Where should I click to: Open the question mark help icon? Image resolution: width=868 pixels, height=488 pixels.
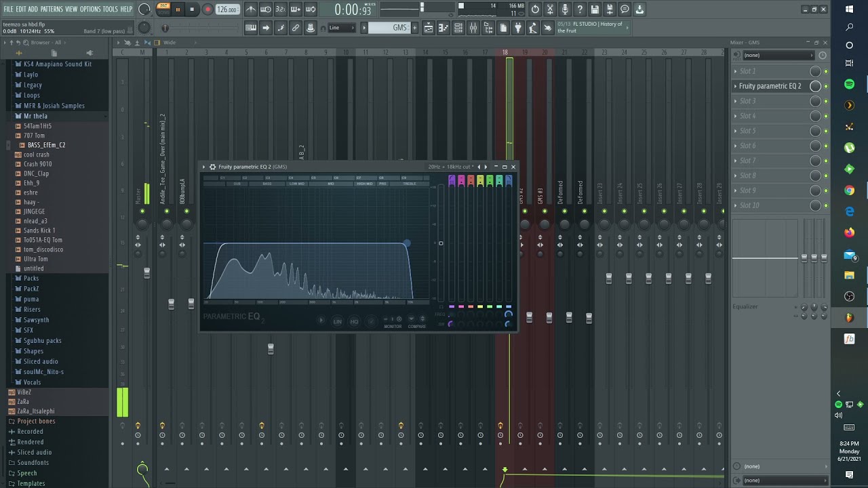point(580,9)
